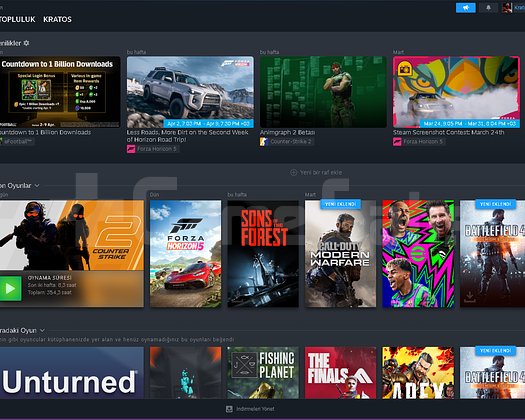Image resolution: width=525 pixels, height=420 pixels.
Task: Open the Less Roads, More Dirt news thumbnail
Action: click(190, 92)
